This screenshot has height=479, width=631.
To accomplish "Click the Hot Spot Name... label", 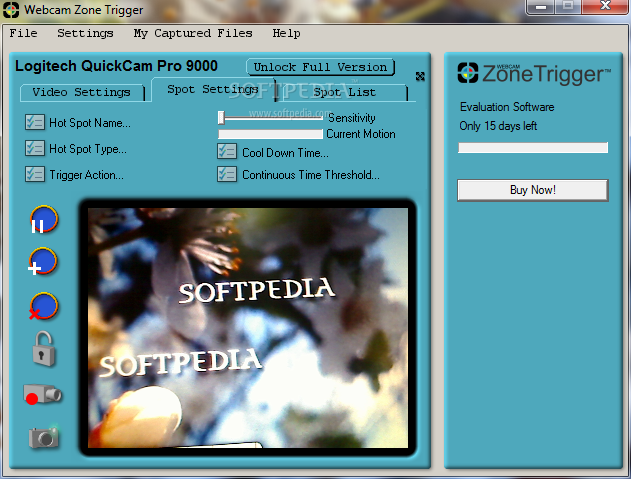I will tap(90, 123).
